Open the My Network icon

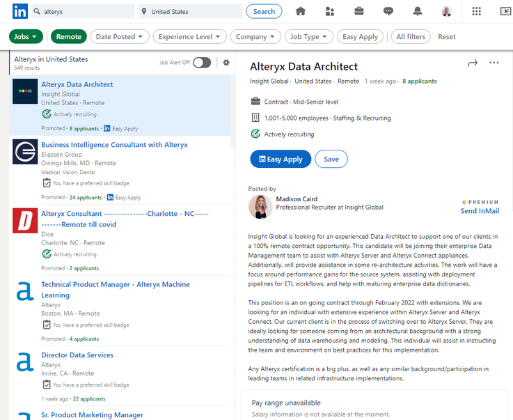coord(329,11)
